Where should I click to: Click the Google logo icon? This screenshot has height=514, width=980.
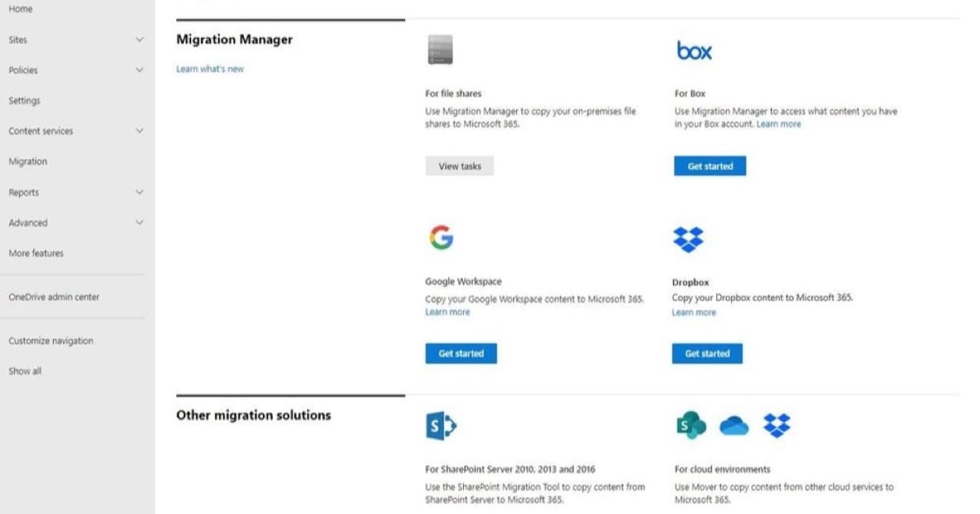point(440,237)
